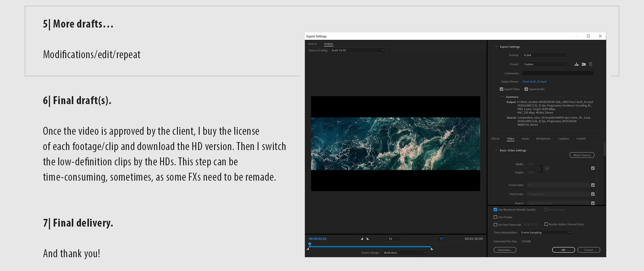
Task: Open the Audio tab
Action: pos(525,139)
